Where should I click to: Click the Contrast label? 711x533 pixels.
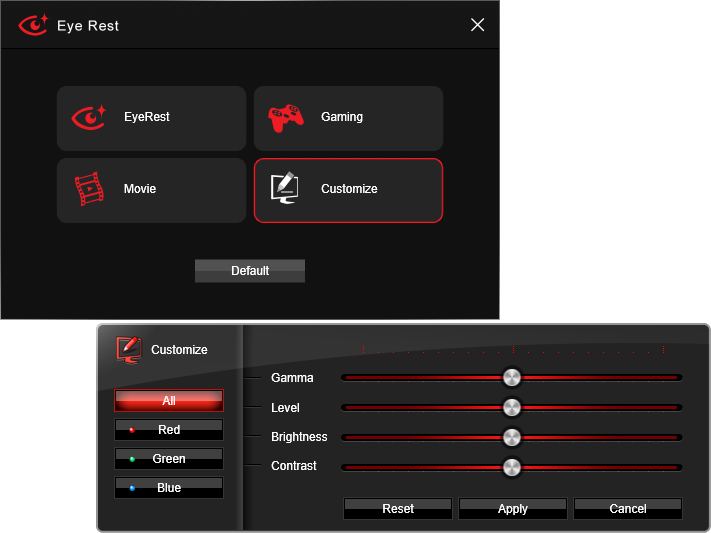(x=293, y=466)
